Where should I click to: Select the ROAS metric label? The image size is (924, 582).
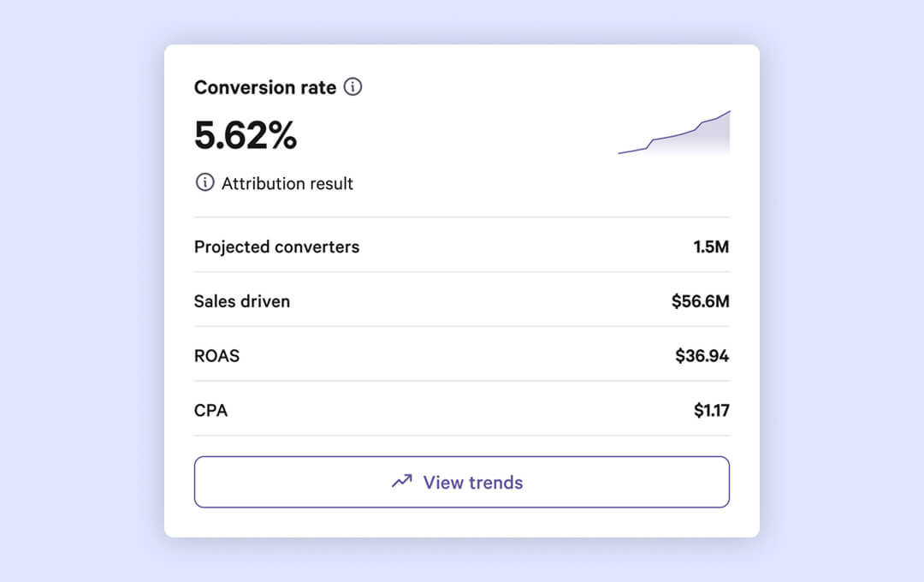[216, 355]
